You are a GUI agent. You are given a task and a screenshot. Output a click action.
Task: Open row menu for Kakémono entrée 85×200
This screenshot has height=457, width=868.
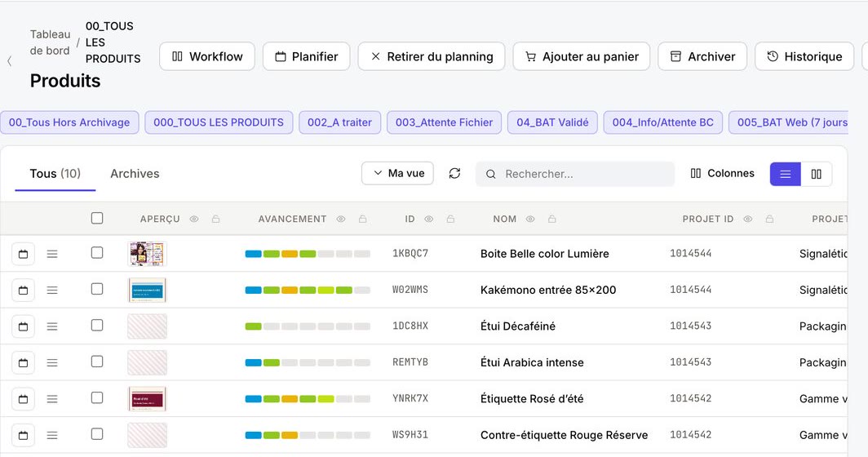52,290
